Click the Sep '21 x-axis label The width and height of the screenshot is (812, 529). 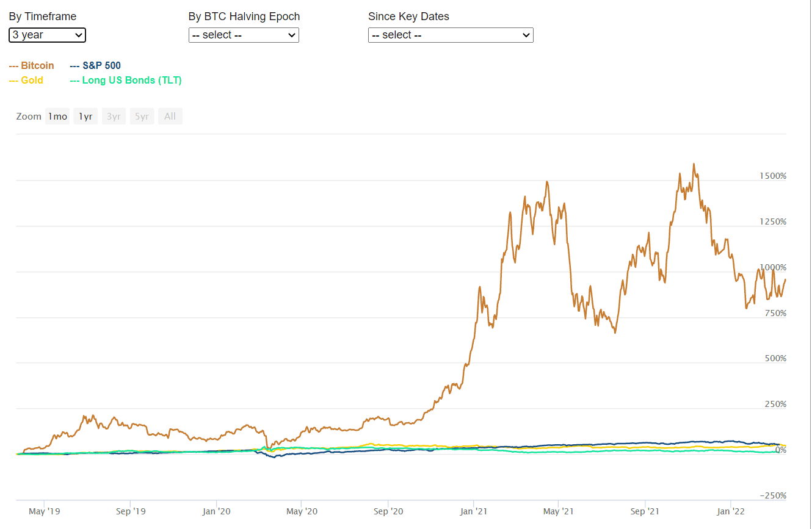point(645,511)
